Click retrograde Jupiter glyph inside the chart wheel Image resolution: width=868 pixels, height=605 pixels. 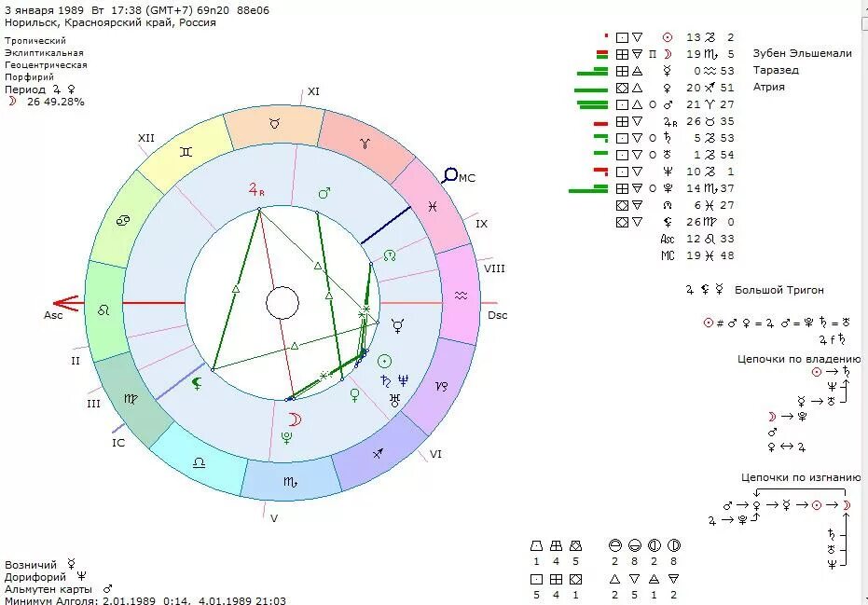255,190
